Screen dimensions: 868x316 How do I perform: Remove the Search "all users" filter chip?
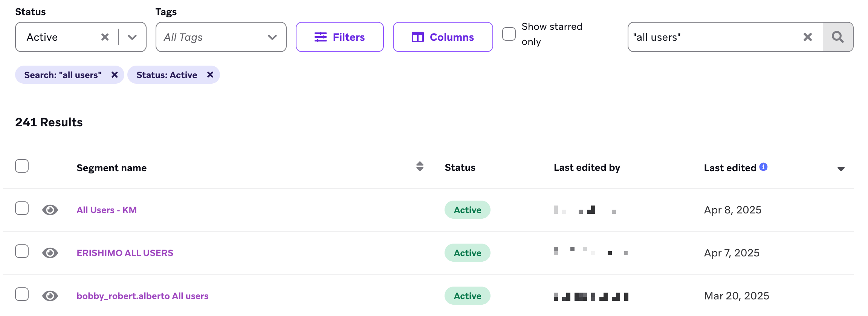[x=115, y=75]
